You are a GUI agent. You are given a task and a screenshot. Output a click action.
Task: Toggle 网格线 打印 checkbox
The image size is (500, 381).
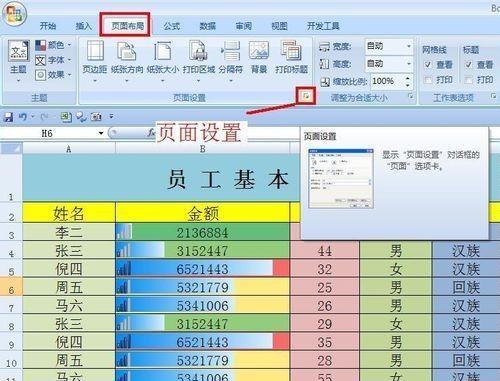428,80
